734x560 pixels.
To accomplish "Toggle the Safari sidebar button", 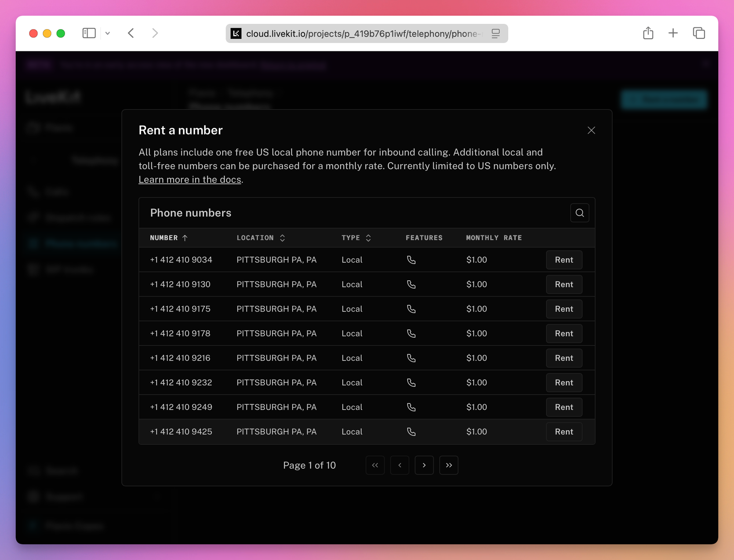I will [89, 33].
